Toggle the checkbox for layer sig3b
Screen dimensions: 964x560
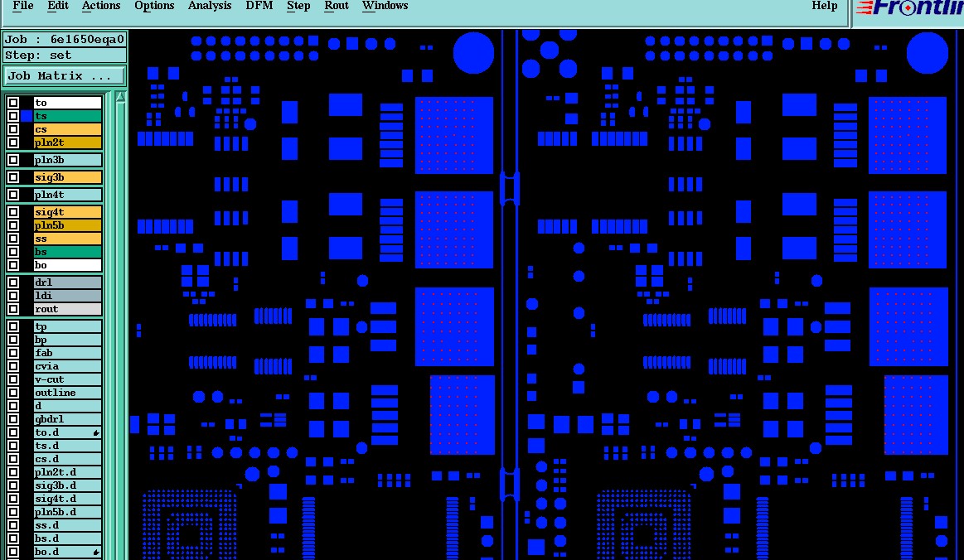click(13, 177)
